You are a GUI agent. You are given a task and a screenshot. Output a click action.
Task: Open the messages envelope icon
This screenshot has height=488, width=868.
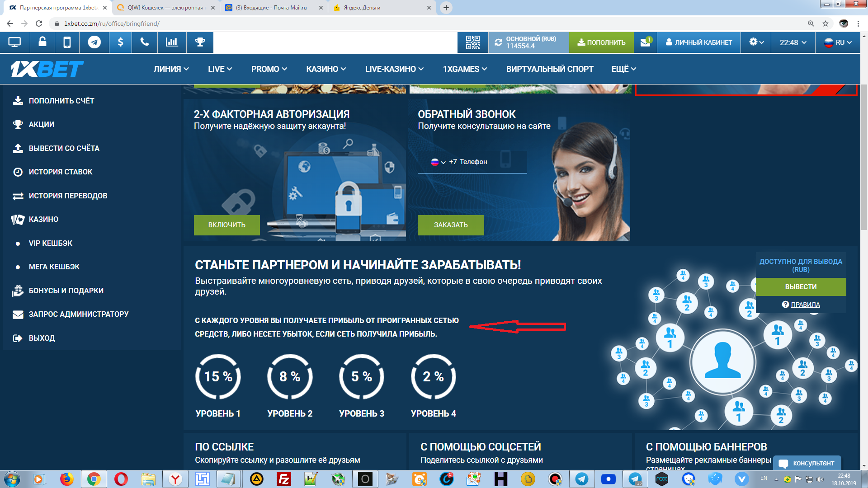click(x=646, y=42)
